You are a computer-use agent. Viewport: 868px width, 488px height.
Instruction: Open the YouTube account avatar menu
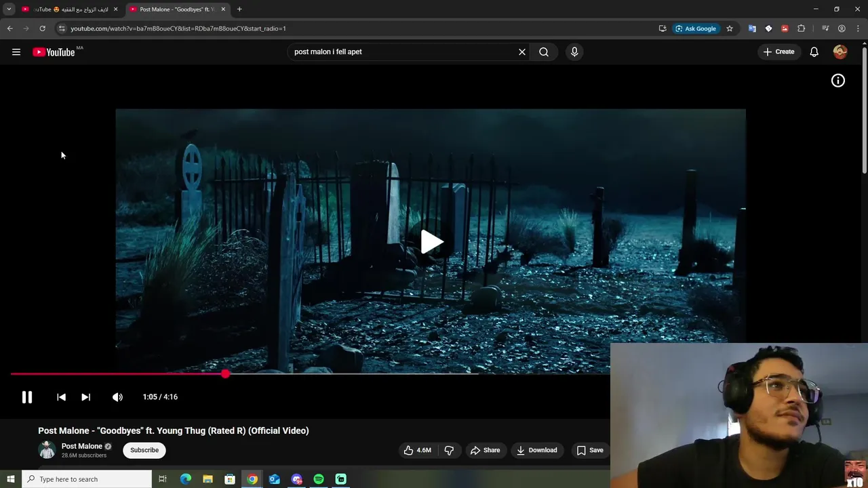[x=840, y=52]
